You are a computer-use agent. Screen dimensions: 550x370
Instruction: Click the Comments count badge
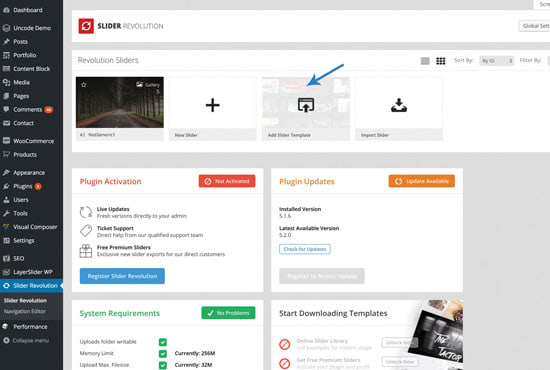coord(48,110)
